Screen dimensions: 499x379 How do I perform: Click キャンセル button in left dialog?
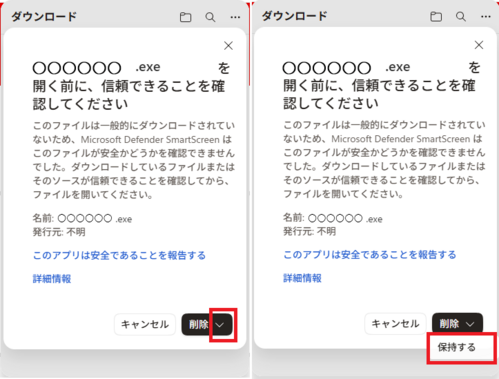coord(145,324)
